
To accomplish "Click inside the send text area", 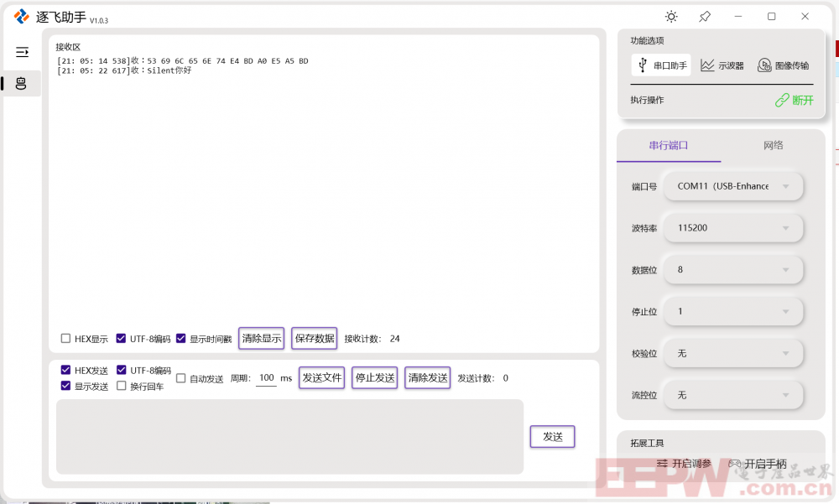I will click(x=290, y=437).
